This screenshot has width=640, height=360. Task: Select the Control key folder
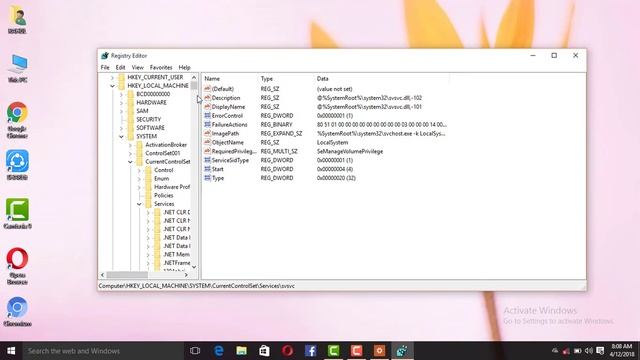pos(164,170)
